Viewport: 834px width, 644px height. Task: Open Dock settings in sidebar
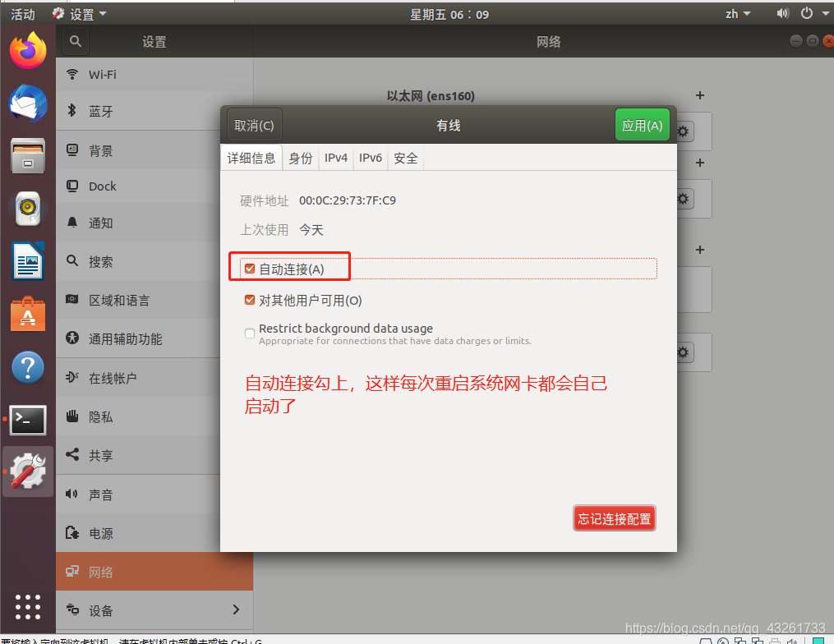[154, 186]
